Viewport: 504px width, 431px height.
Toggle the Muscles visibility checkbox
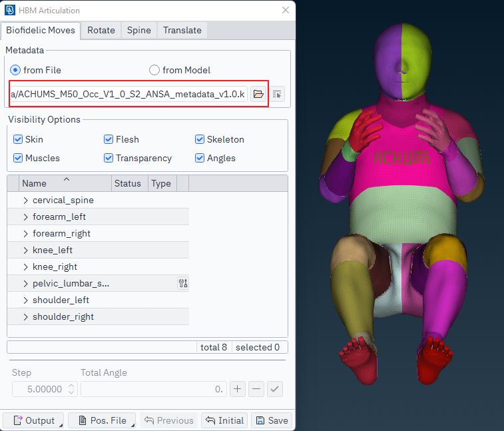[18, 158]
